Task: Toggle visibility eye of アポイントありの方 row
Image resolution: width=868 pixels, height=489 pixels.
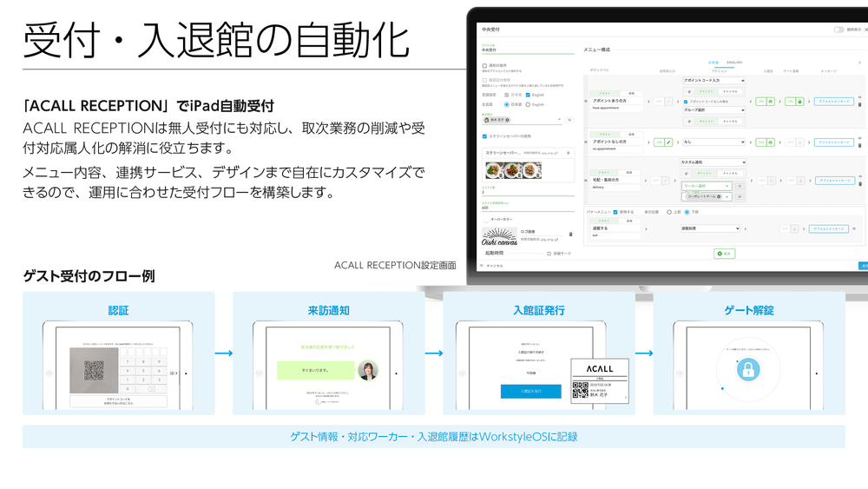Action: (x=859, y=97)
